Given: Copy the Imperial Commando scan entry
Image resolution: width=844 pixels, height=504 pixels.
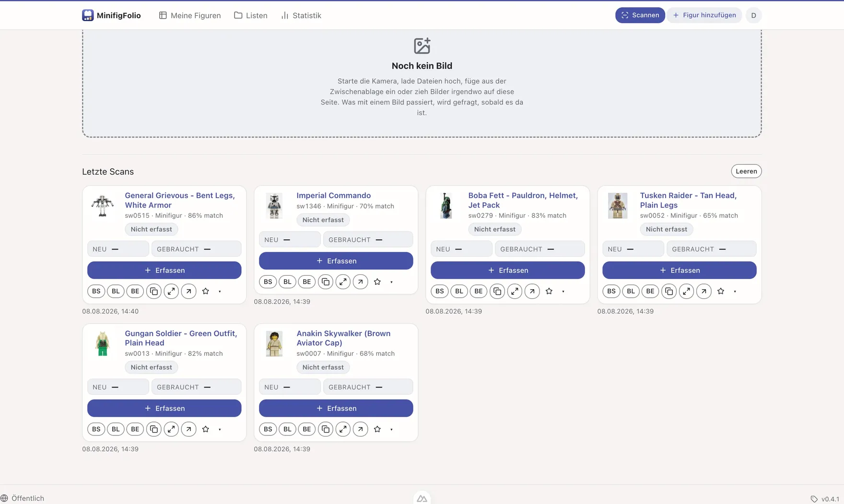Looking at the screenshot, I should tap(326, 282).
